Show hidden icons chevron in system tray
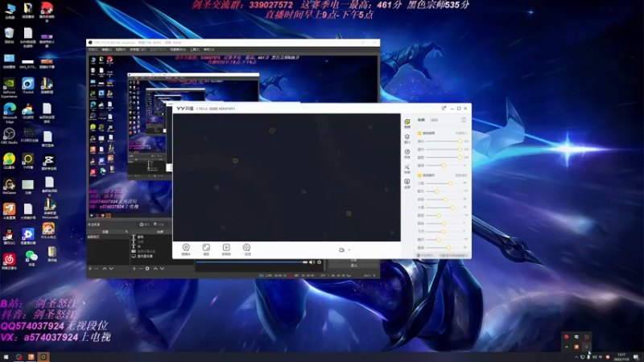644x362 pixels. (x=576, y=357)
